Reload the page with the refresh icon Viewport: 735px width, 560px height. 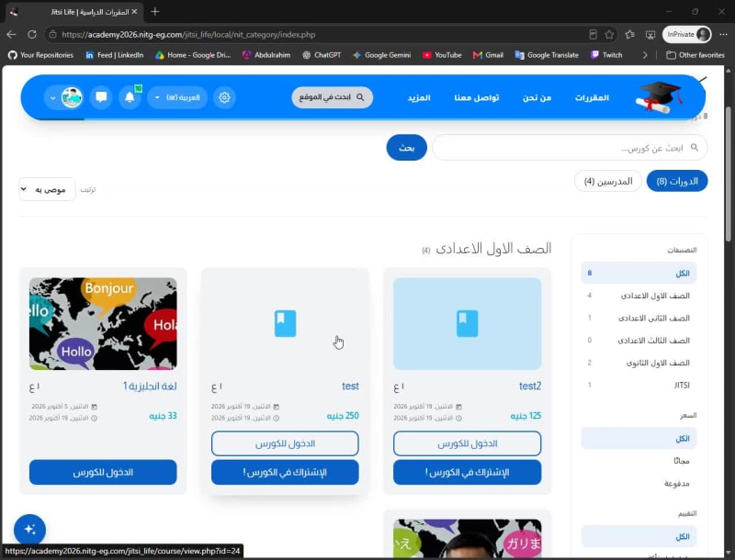pyautogui.click(x=32, y=34)
